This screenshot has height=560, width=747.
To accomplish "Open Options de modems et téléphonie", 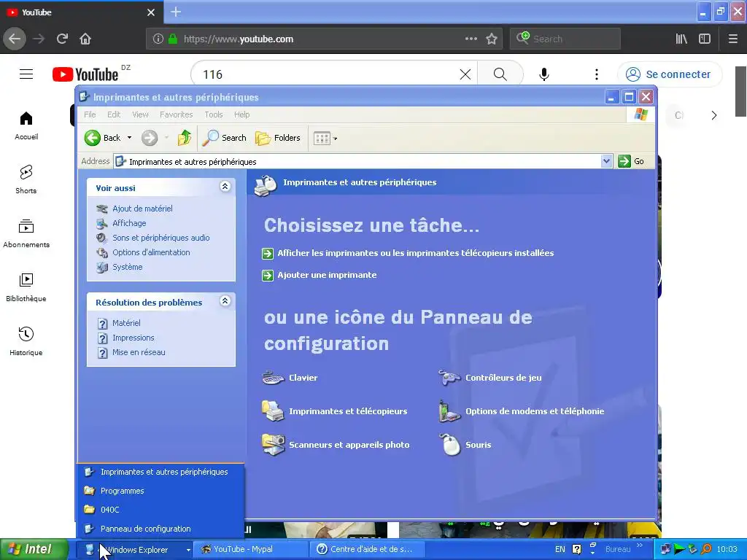I will pos(521,411).
